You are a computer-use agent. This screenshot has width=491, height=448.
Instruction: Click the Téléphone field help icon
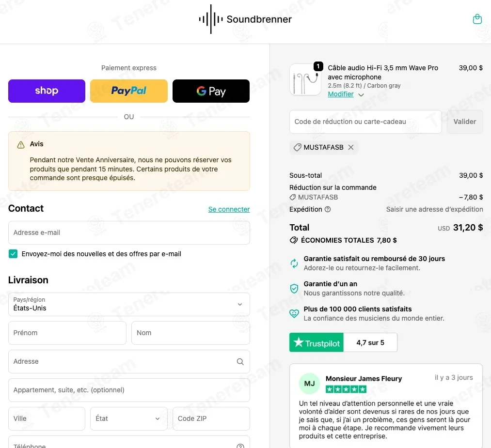click(240, 446)
